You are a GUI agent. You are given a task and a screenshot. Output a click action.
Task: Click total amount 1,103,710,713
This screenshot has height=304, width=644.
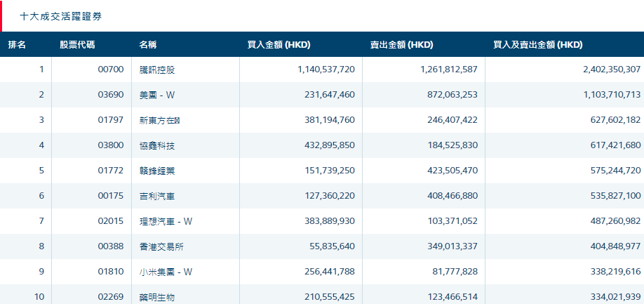click(x=612, y=95)
